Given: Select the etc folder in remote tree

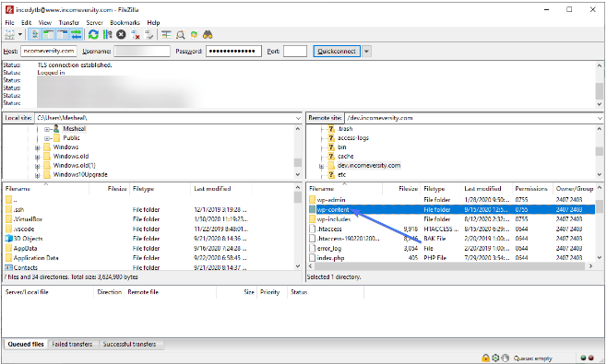Looking at the screenshot, I should coord(341,175).
